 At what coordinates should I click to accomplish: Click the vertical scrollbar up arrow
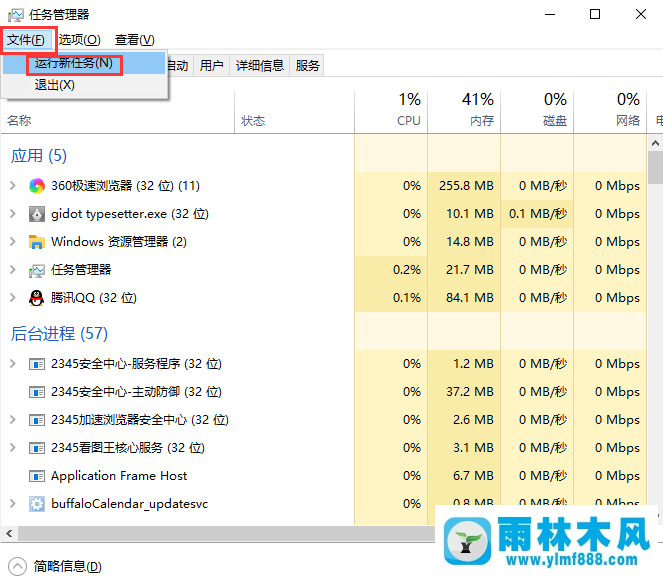pyautogui.click(x=655, y=143)
